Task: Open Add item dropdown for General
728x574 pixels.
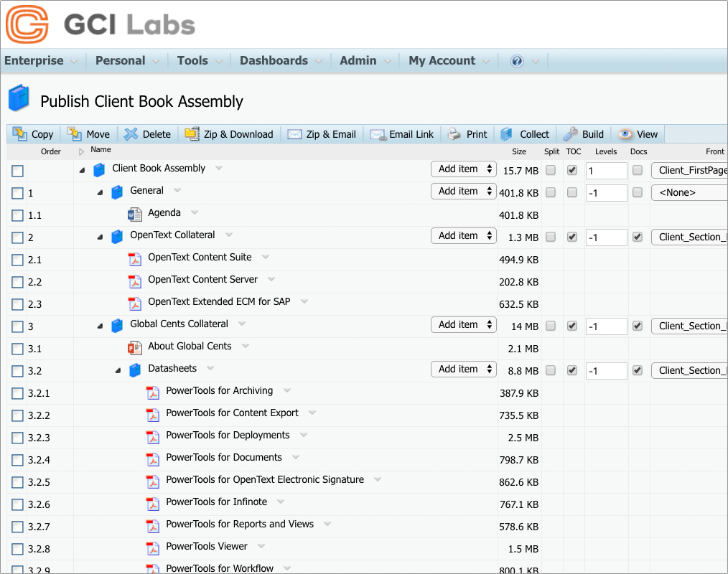Action: pos(463,191)
